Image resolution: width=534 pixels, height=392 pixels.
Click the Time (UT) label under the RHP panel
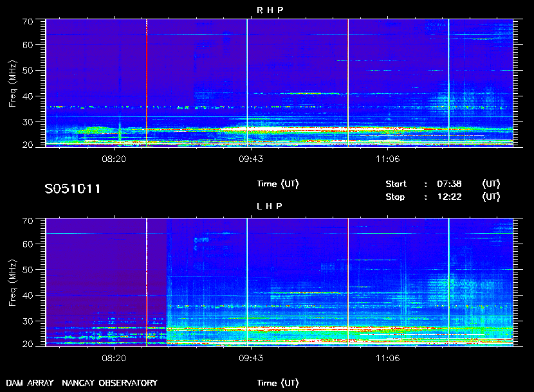[x=278, y=184]
